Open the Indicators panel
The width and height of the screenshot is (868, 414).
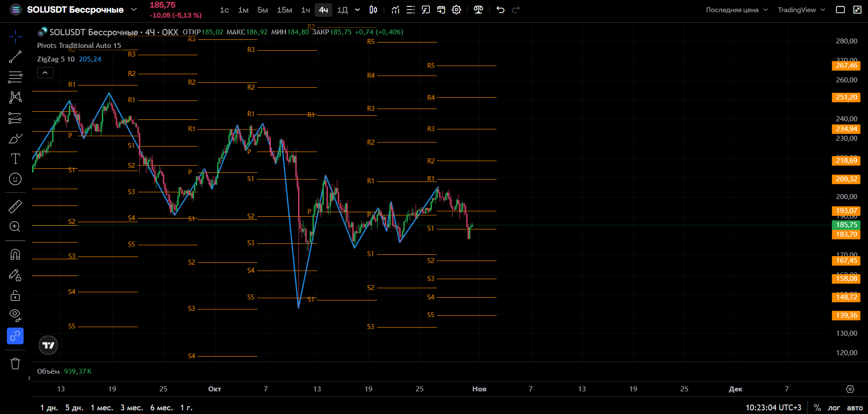pos(396,10)
